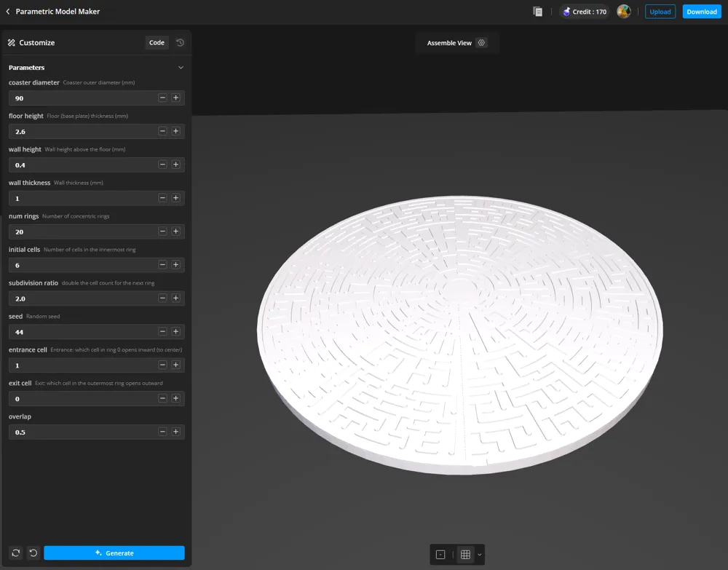Open the Code tab in Customize panel
728x570 pixels.
tap(157, 43)
